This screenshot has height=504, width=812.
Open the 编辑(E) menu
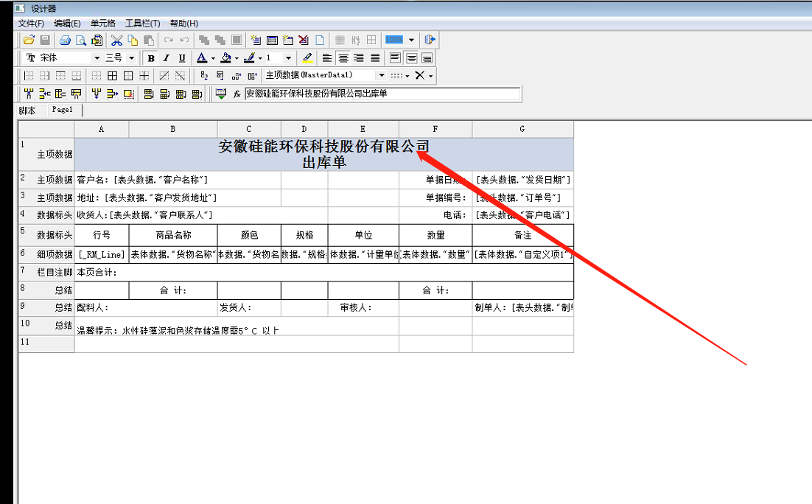[67, 24]
